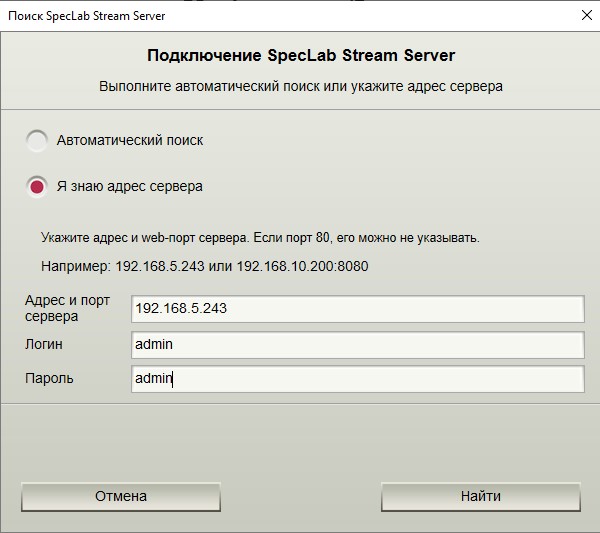Click the hint 'Укажите адрес и web-порт сервера'
Image resolution: width=600 pixels, height=533 pixels.
coord(145,238)
